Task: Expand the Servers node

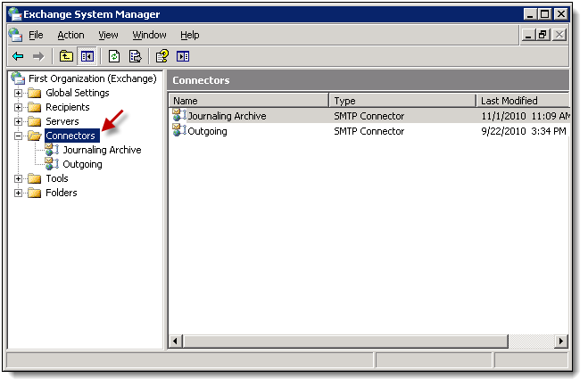Action: 18,121
